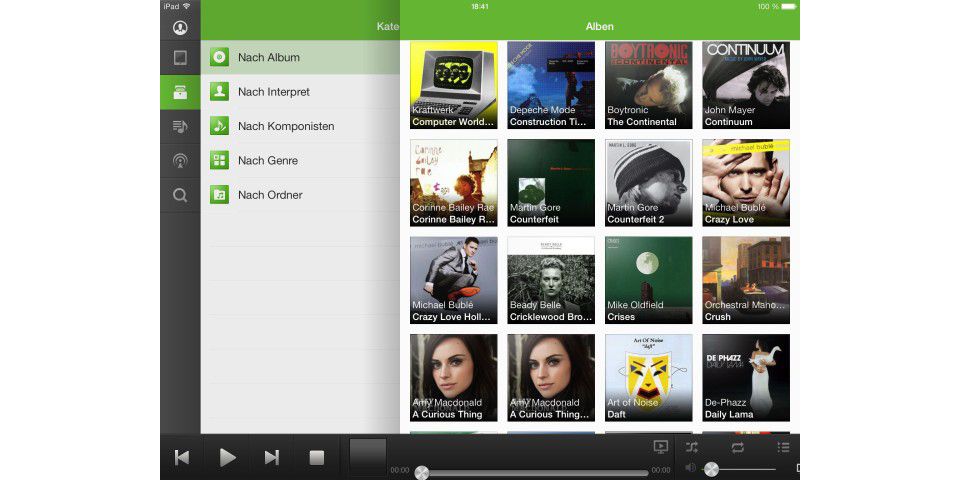Open the highlighted music library sidebar icon
Image resolution: width=960 pixels, height=480 pixels.
click(x=180, y=92)
